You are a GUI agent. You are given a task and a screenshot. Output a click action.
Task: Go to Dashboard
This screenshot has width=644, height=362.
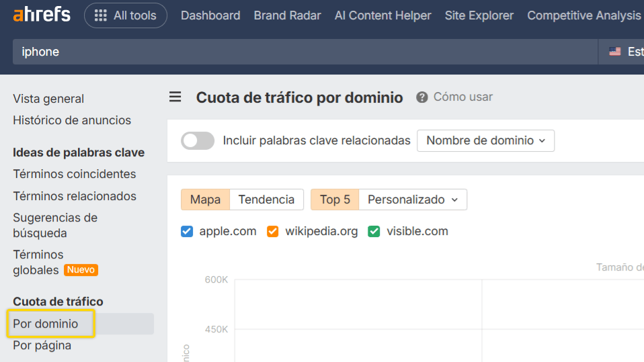(x=210, y=15)
